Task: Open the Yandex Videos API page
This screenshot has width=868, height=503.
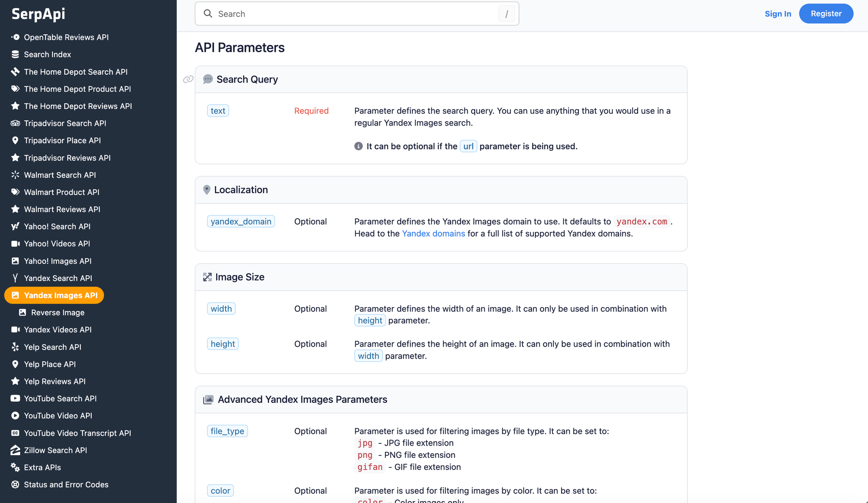Action: click(x=58, y=330)
